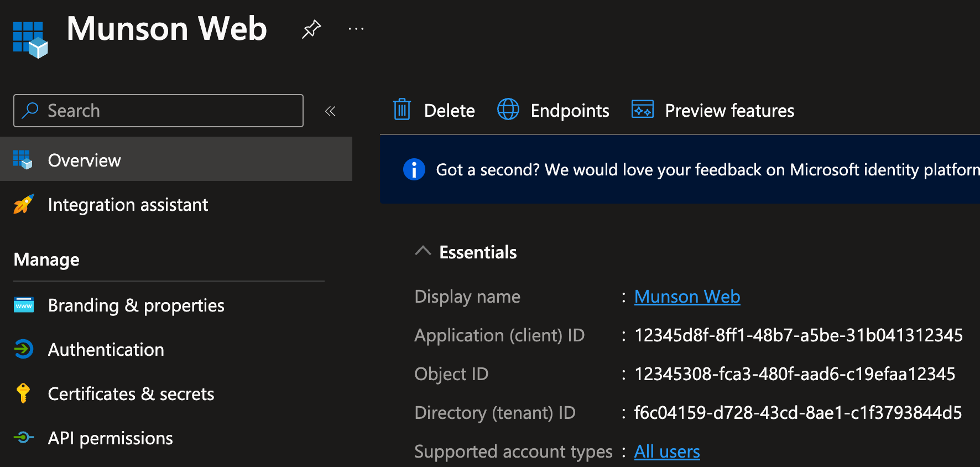This screenshot has height=467, width=980.
Task: Click the Integration assistant rocket icon
Action: click(x=23, y=204)
